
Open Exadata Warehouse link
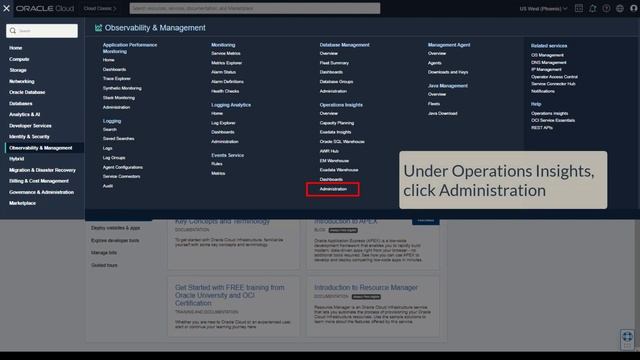pyautogui.click(x=339, y=170)
